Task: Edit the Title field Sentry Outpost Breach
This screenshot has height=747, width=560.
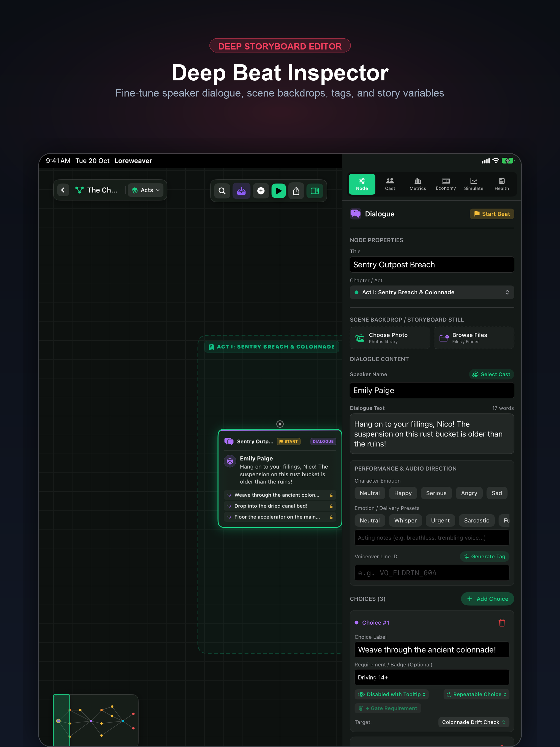Action: pos(432,264)
